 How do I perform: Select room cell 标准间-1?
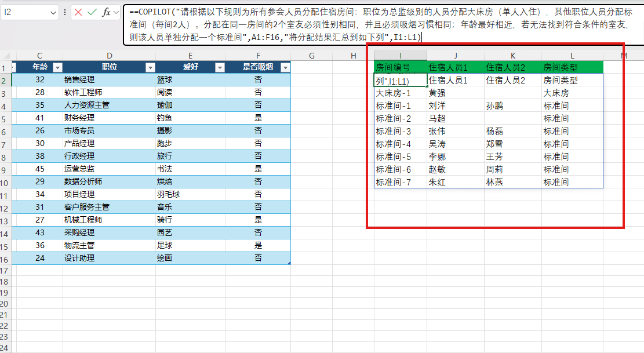[x=401, y=106]
